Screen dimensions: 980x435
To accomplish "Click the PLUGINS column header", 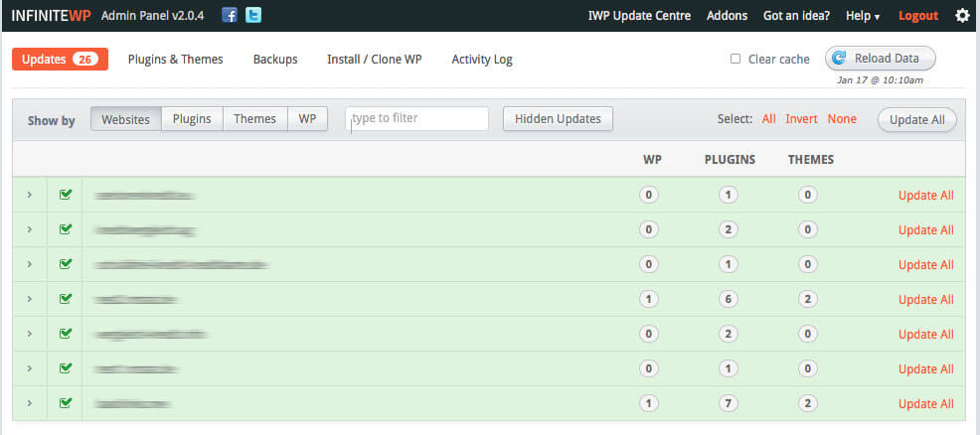I will point(730,160).
